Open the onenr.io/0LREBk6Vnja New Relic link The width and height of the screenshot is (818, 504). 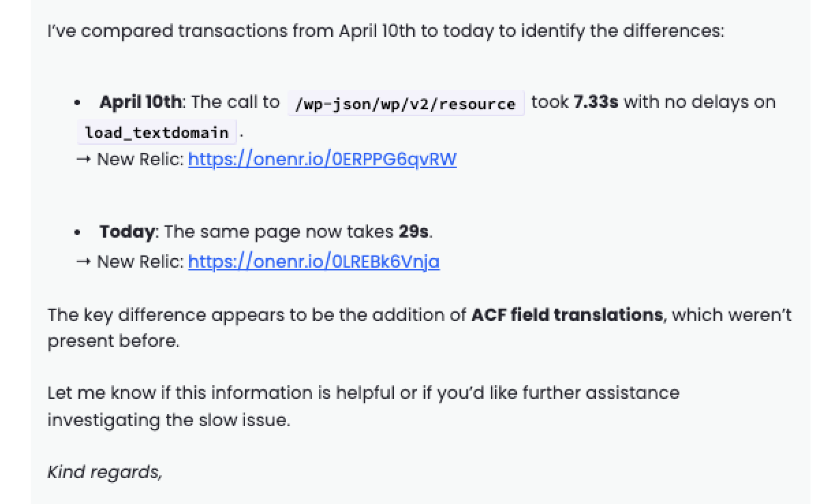click(314, 261)
